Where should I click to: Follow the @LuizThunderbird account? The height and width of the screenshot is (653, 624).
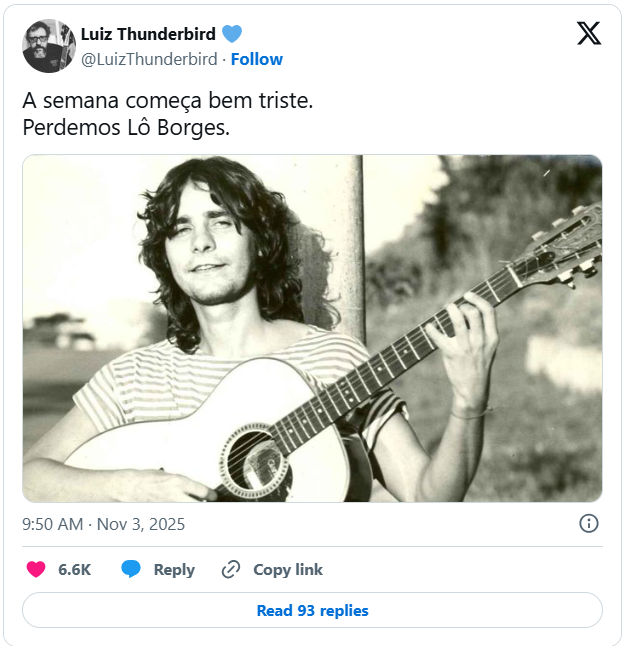pos(257,59)
